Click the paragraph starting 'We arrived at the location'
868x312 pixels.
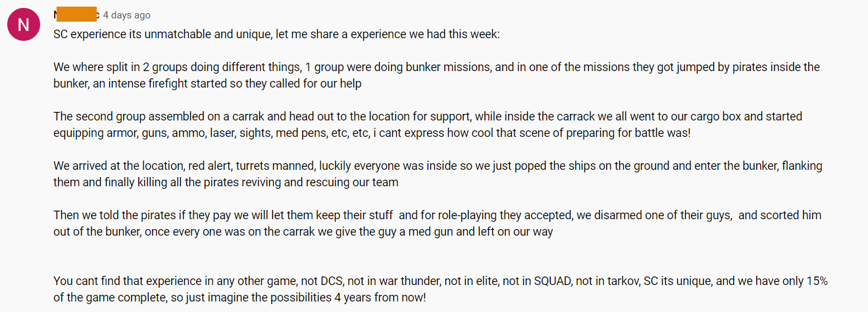click(x=438, y=174)
